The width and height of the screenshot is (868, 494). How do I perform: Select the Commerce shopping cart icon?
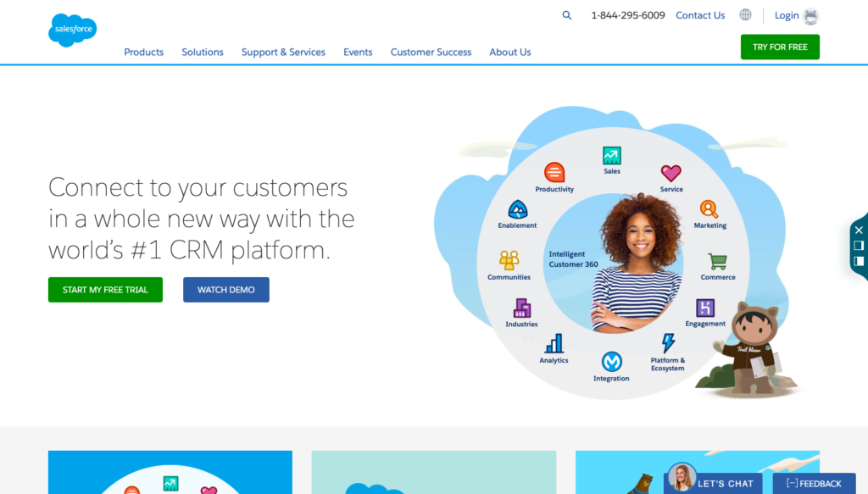(717, 261)
